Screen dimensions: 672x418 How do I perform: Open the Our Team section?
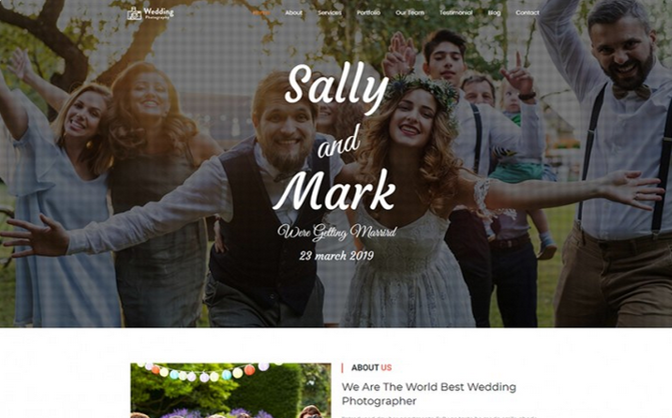pyautogui.click(x=410, y=13)
